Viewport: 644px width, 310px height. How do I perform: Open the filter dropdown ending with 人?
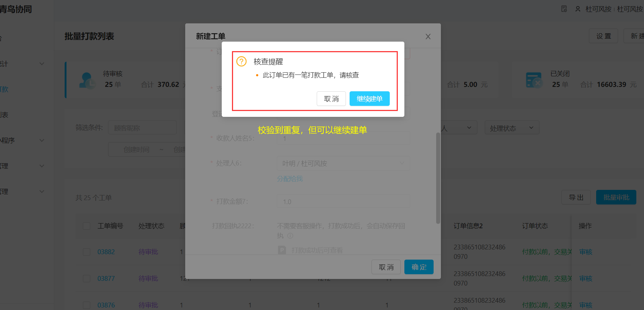click(458, 128)
